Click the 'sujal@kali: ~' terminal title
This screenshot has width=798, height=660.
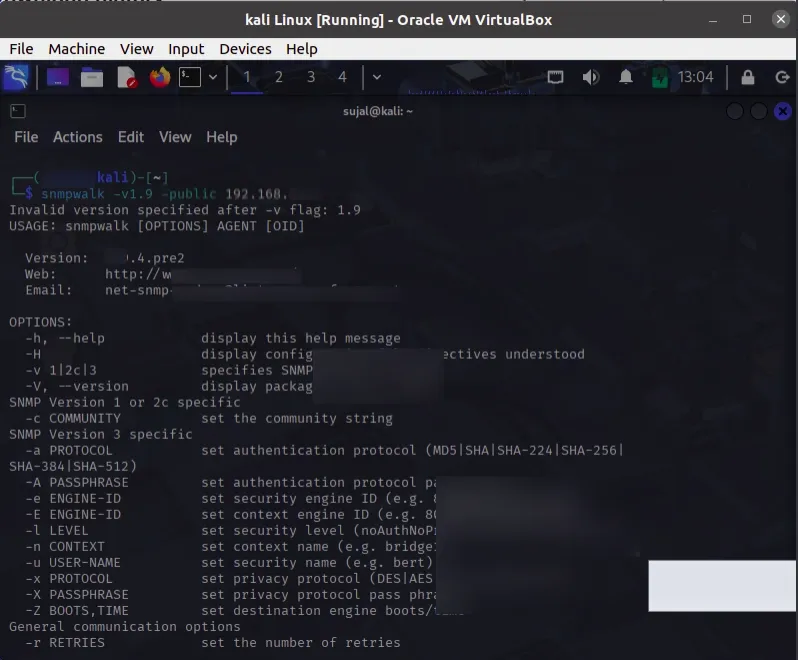coord(378,111)
